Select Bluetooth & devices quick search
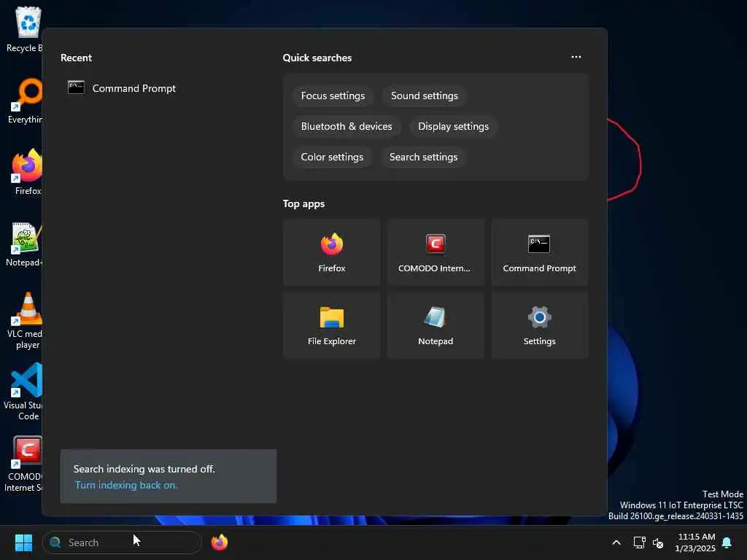The image size is (747, 560). (347, 126)
